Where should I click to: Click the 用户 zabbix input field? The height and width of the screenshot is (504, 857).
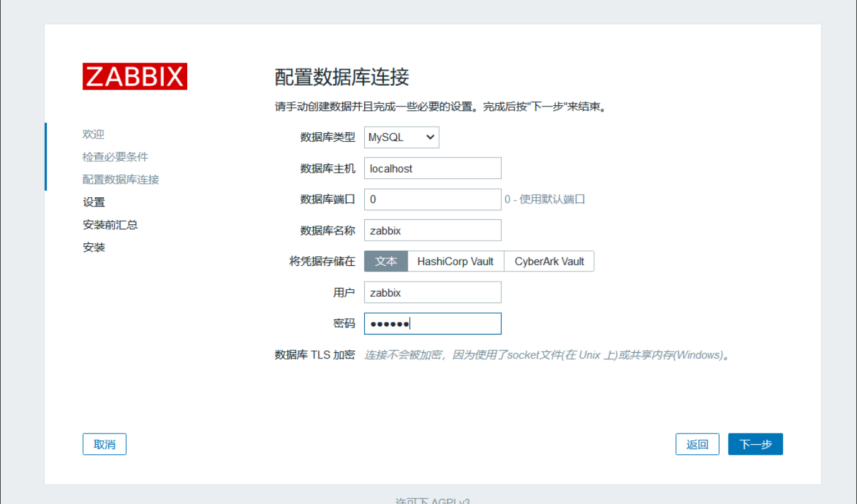coord(433,292)
